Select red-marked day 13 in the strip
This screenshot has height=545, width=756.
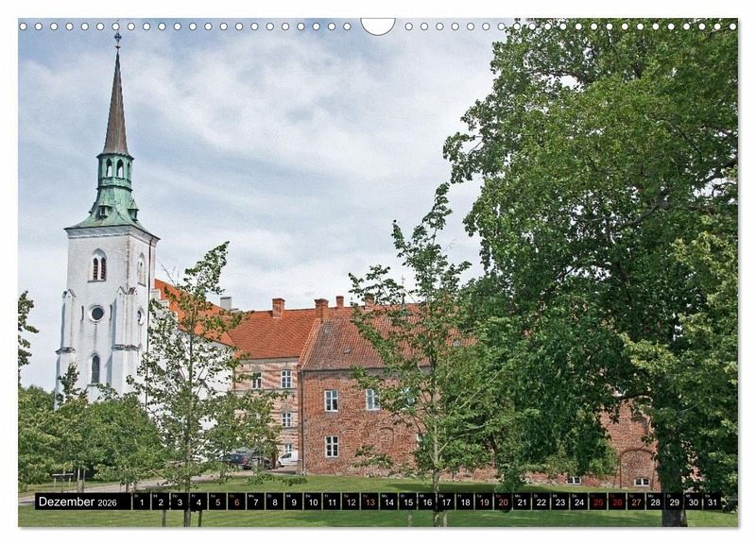pos(369,502)
